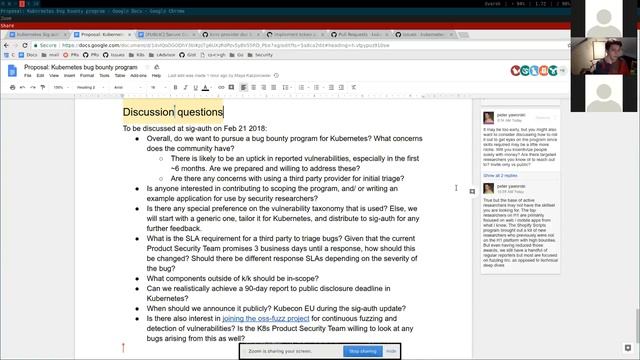Open the File menu
This screenshot has height=360, width=640.
pyautogui.click(x=27, y=76)
